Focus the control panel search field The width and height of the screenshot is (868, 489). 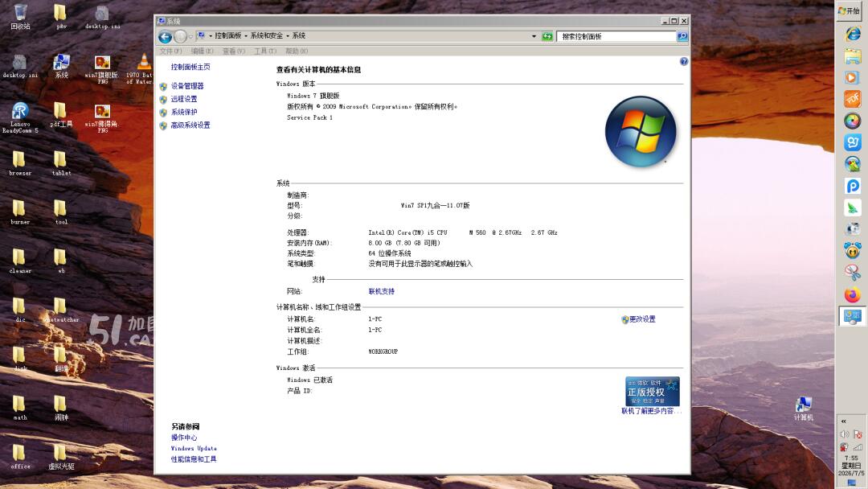[616, 36]
